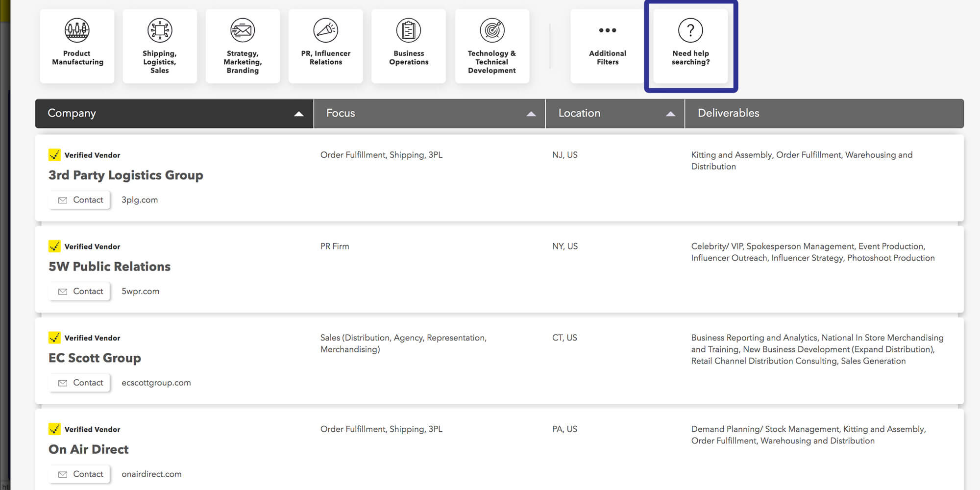Click the Company column header label
Viewport: 980px width, 490px height.
[x=72, y=113]
